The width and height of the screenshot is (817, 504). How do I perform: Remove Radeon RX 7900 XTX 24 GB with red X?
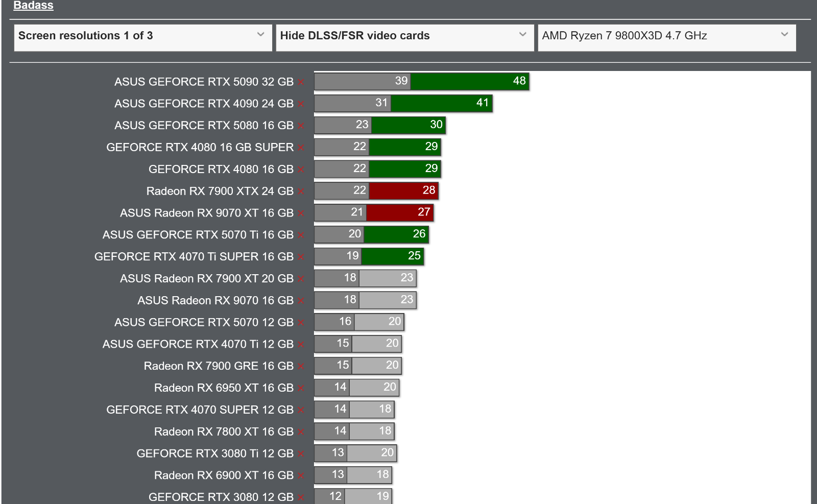click(x=301, y=192)
